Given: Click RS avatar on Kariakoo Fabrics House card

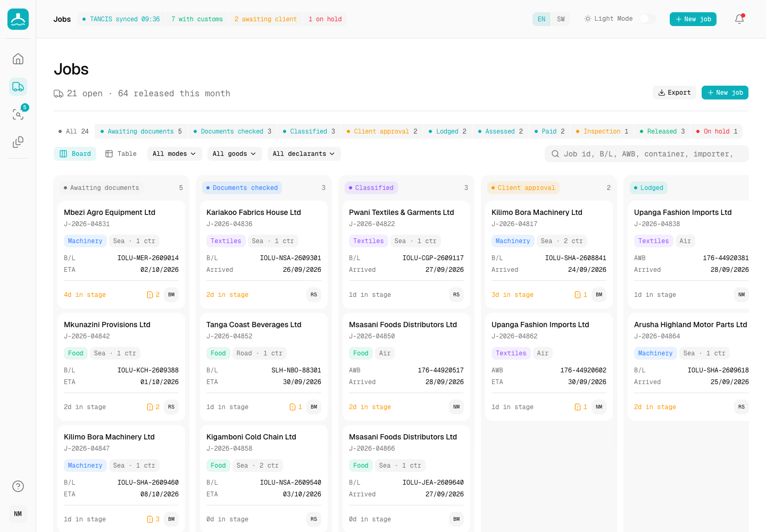Looking at the screenshot, I should click(314, 295).
